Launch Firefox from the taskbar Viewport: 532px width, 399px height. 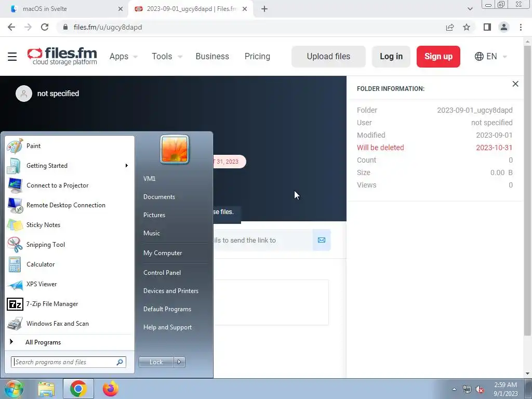coord(111,389)
